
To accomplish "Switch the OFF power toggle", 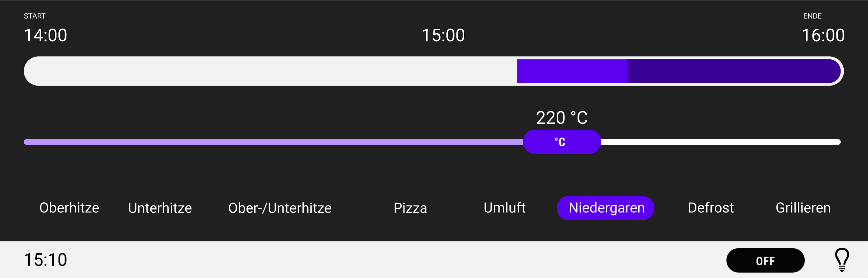I will click(x=765, y=260).
